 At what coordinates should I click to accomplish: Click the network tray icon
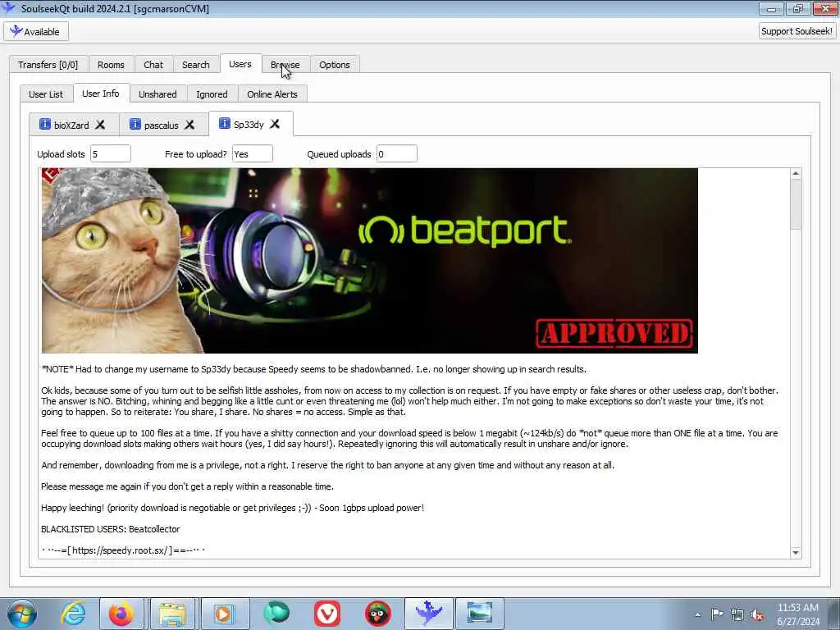737,615
